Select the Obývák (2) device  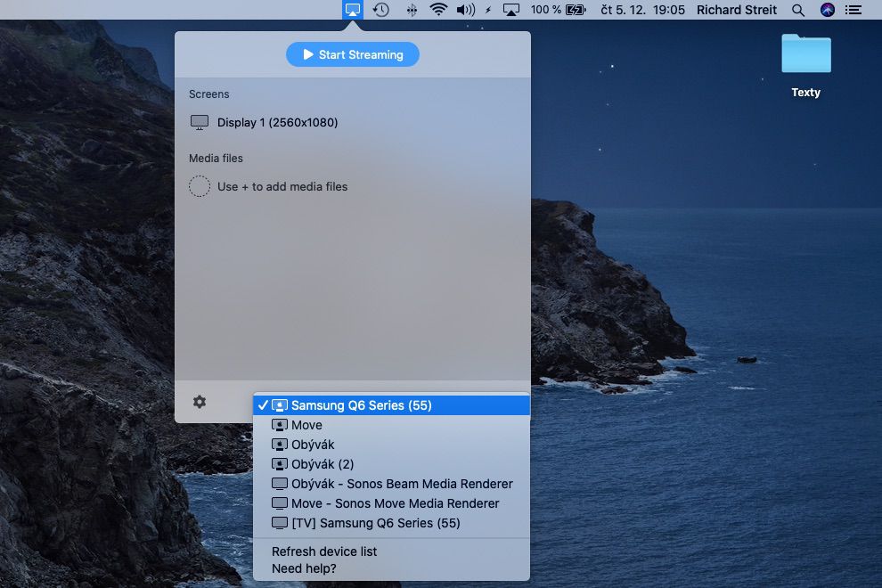(323, 464)
